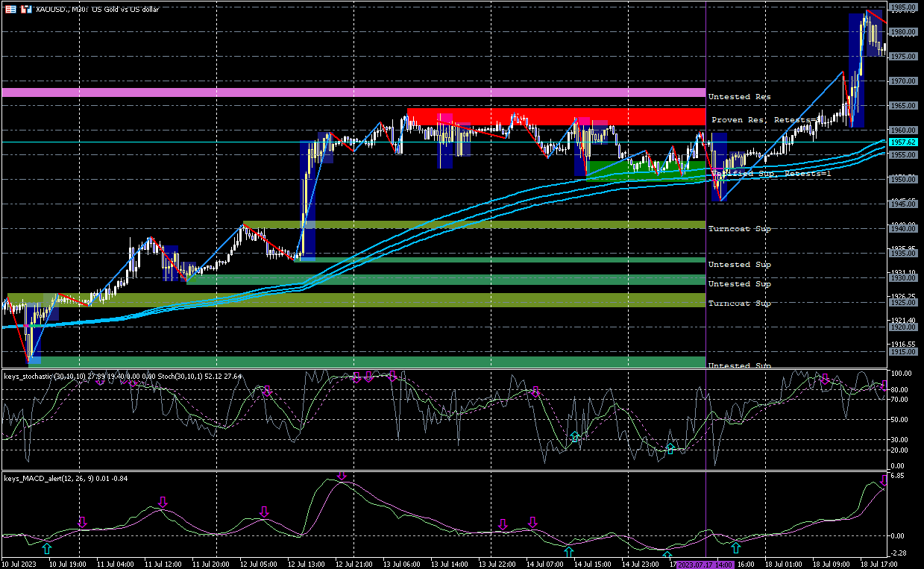Select MACD sell arrow near 12 Jul 21:00 peak
924x569 pixels.
coord(342,477)
